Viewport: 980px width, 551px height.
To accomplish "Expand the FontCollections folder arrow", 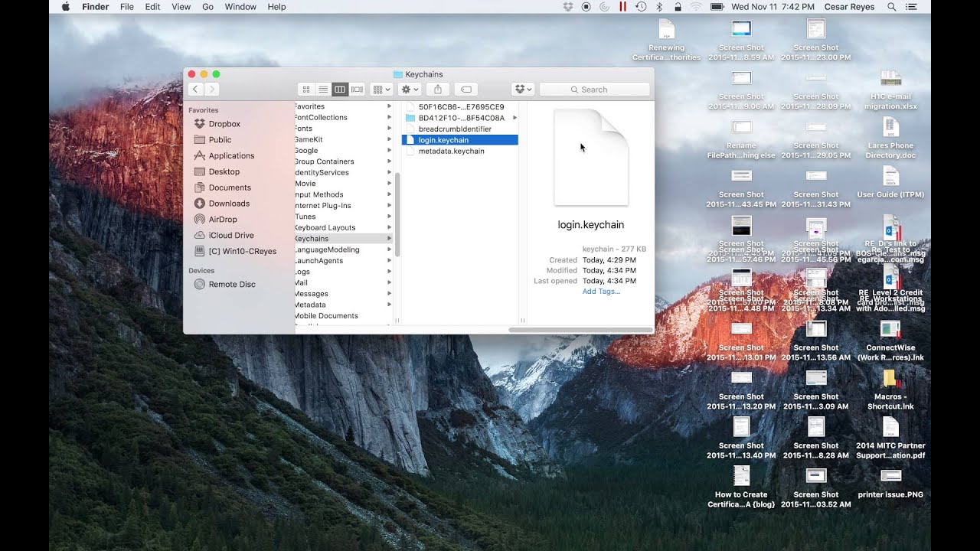I will pyautogui.click(x=389, y=118).
